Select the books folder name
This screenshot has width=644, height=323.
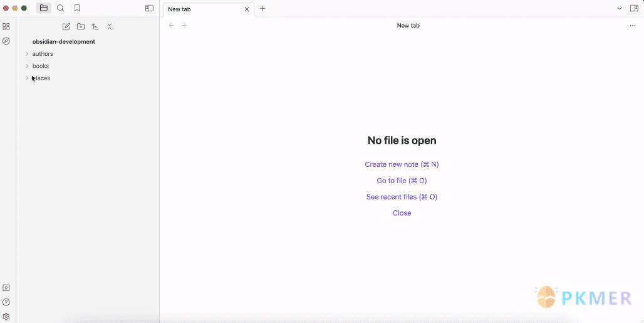point(41,66)
